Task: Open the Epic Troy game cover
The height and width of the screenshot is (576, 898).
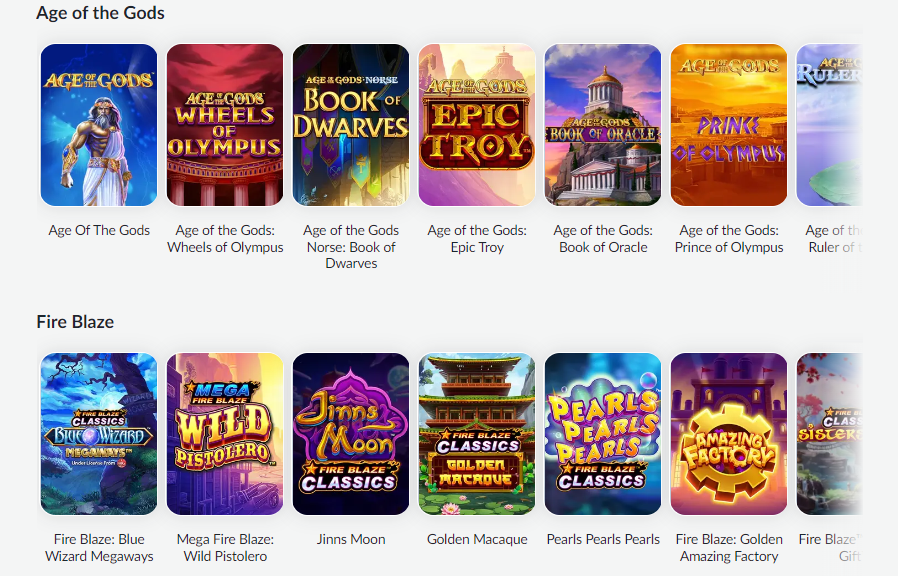Action: pos(477,125)
